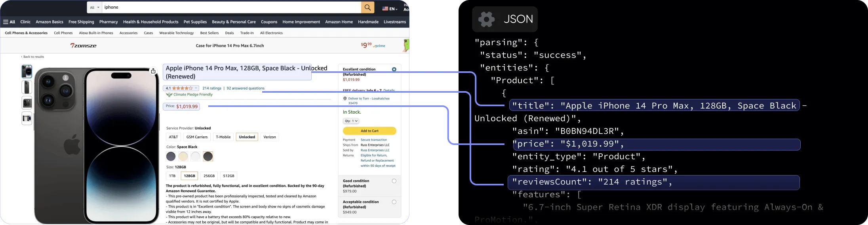The width and height of the screenshot is (868, 225).
Task: Click Back to results link
Action: tap(33, 57)
